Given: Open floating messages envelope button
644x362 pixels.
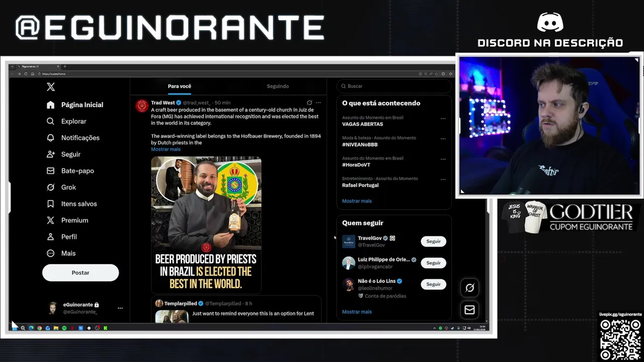Looking at the screenshot, I should (x=469, y=310).
